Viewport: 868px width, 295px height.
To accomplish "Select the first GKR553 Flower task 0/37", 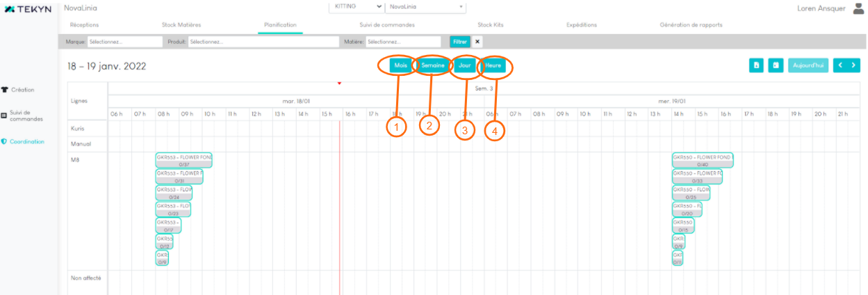I will tap(183, 161).
